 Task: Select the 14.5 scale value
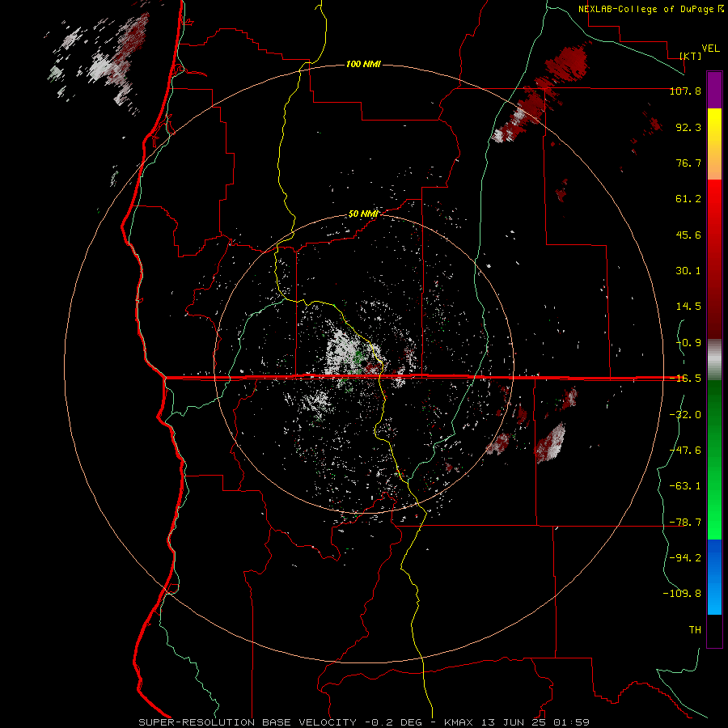(688, 307)
